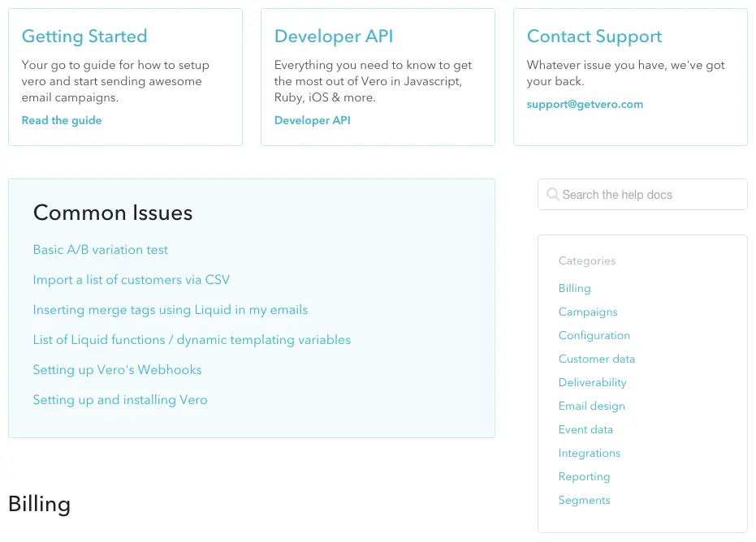
Task: Select the Customer data category
Action: pos(597,359)
